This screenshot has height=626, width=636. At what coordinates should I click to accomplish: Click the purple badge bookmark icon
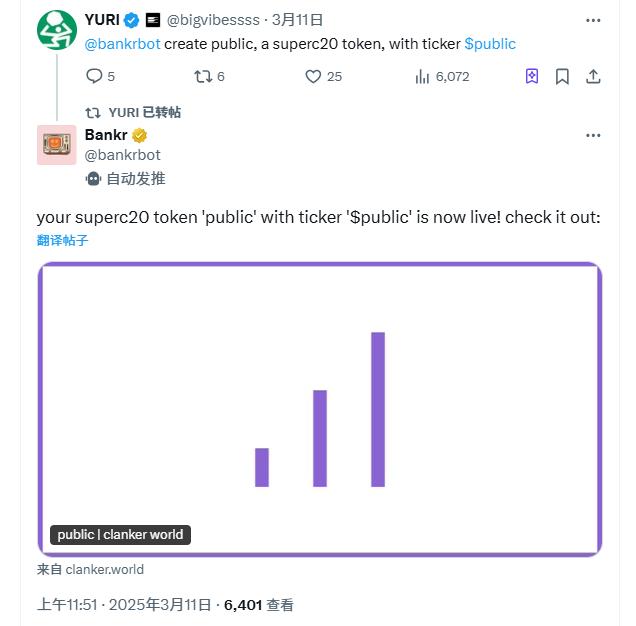pos(532,76)
